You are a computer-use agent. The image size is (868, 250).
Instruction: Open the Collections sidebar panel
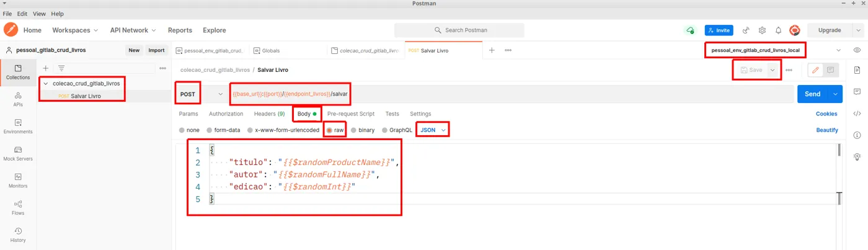point(18,72)
